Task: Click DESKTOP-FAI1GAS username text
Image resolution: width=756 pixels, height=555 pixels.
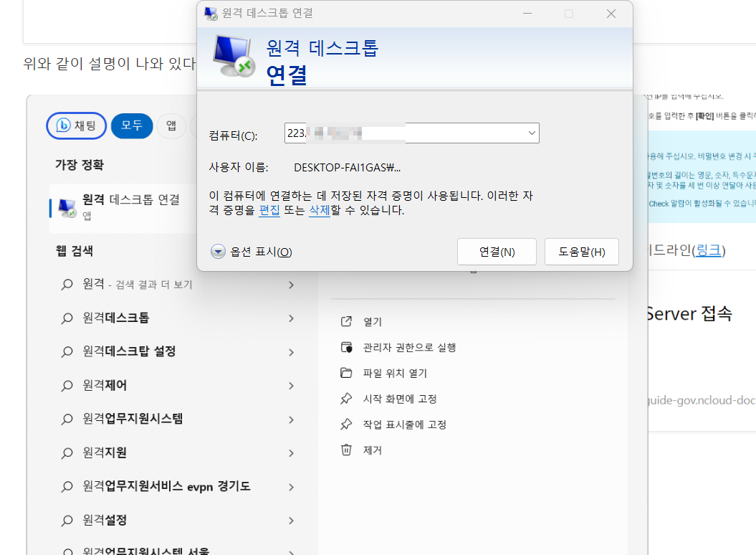Action: [x=347, y=168]
